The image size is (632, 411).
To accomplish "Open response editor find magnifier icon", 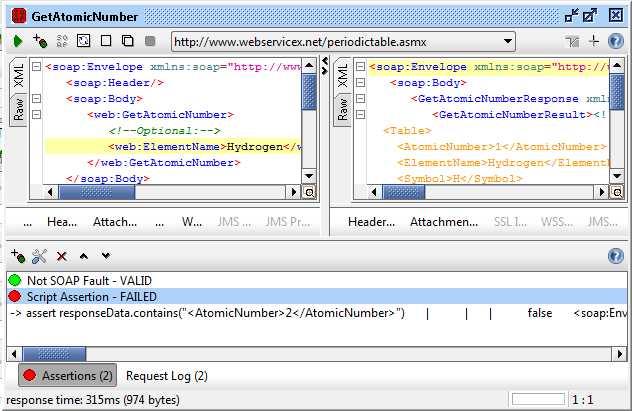I will 617,192.
